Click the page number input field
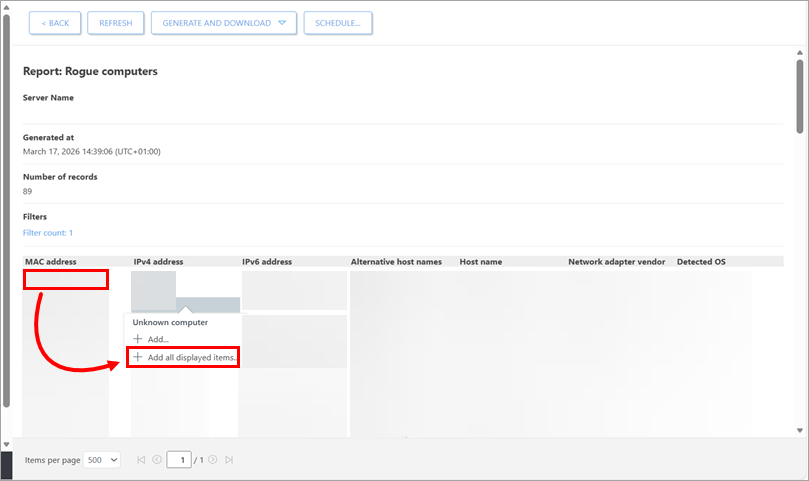Screen dimensions: 809x481 [x=179, y=460]
